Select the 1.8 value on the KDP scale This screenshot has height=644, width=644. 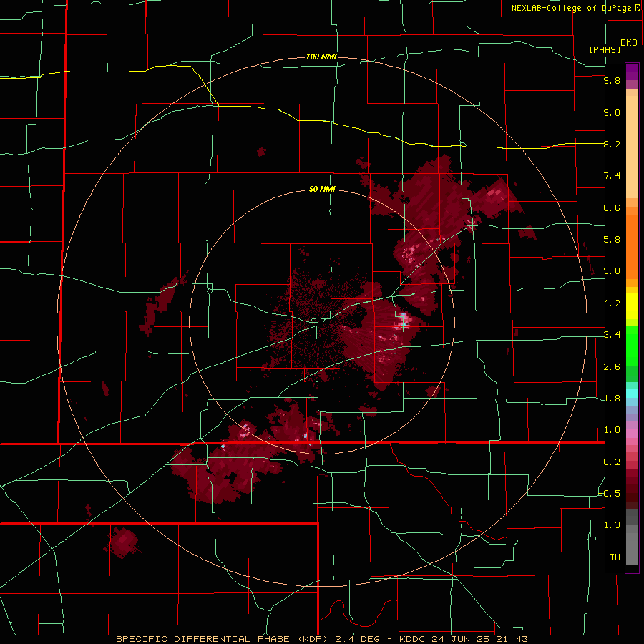coord(612,398)
